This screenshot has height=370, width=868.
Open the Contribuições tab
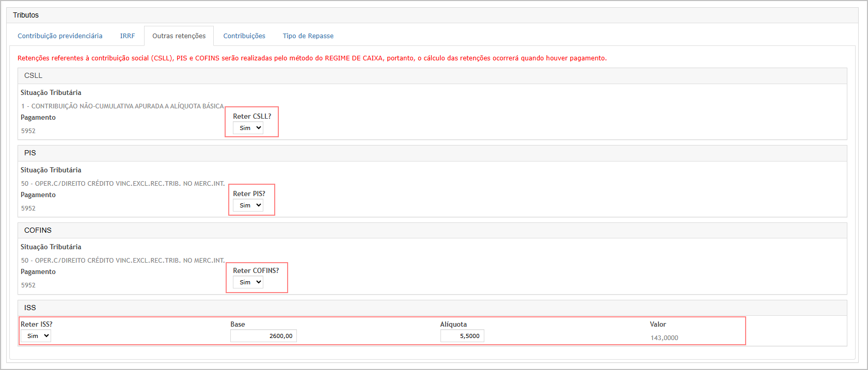[244, 36]
